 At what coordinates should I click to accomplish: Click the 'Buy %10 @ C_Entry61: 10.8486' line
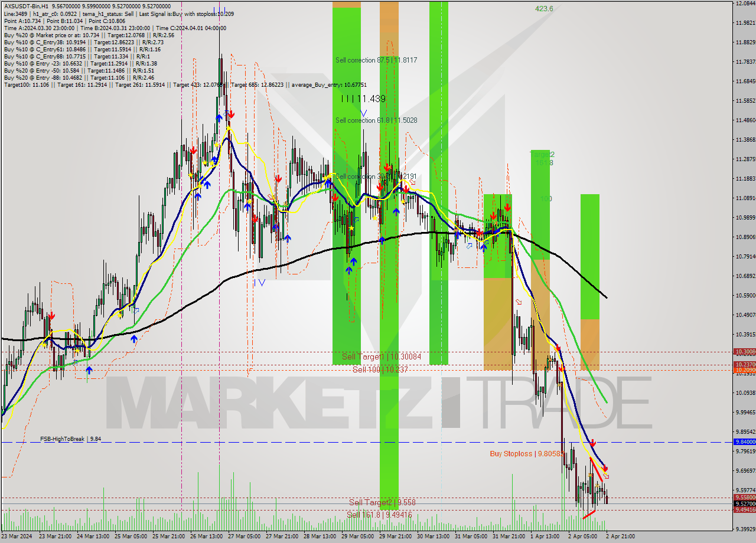pos(82,49)
